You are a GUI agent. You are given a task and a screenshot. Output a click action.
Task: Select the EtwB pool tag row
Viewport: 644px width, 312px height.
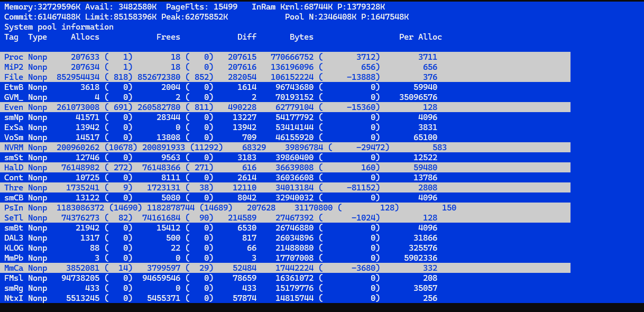pyautogui.click(x=13, y=87)
